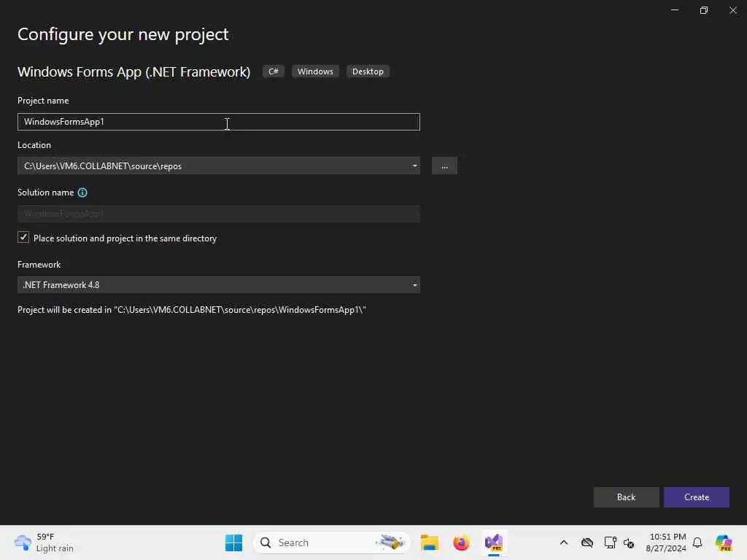Close the configure project window

coord(732,10)
